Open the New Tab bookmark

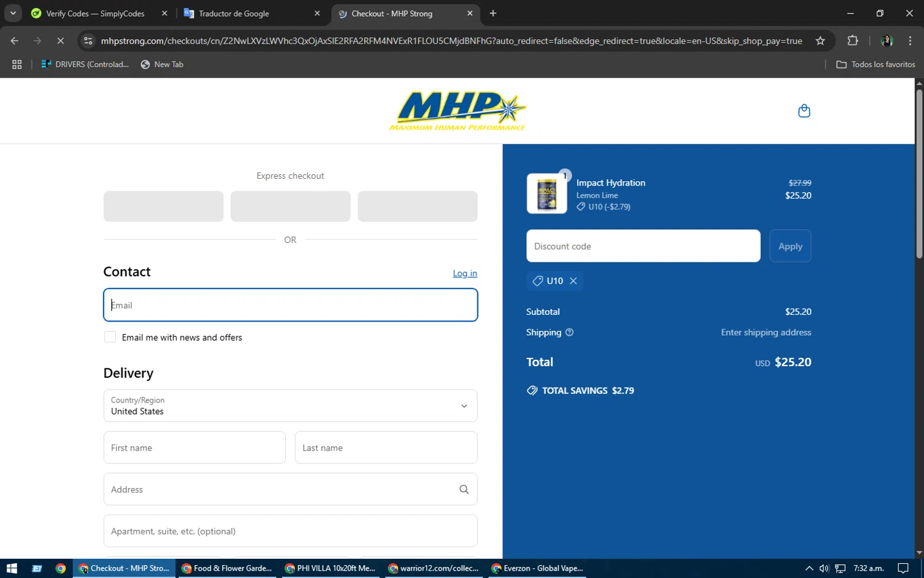(162, 64)
